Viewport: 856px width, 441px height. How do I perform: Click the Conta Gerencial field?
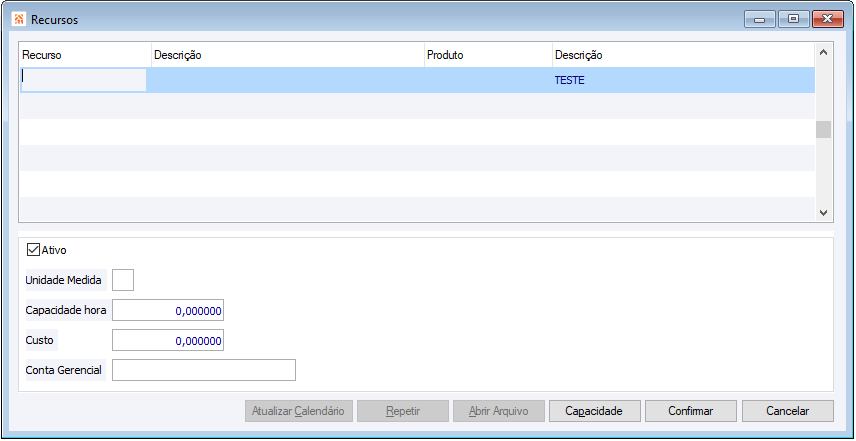(204, 370)
